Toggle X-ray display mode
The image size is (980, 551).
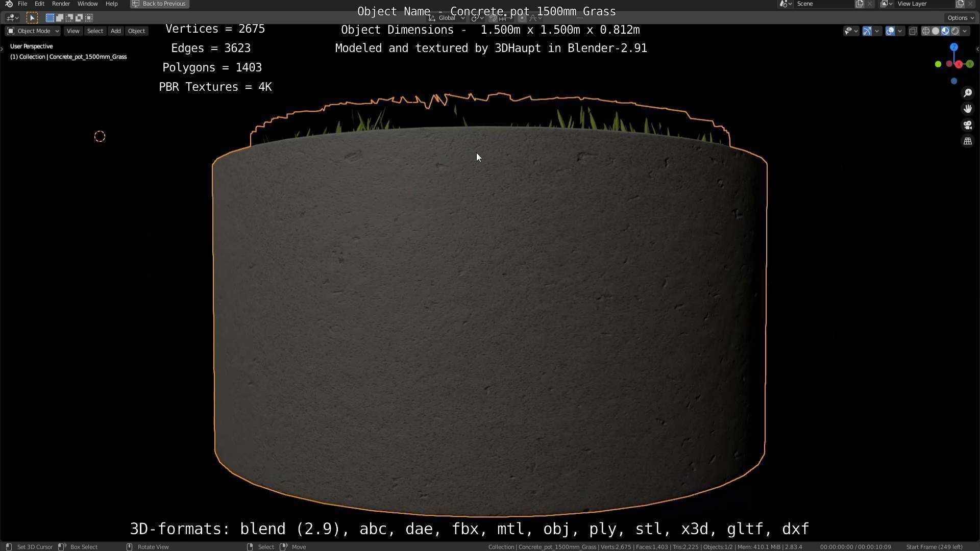tap(913, 31)
